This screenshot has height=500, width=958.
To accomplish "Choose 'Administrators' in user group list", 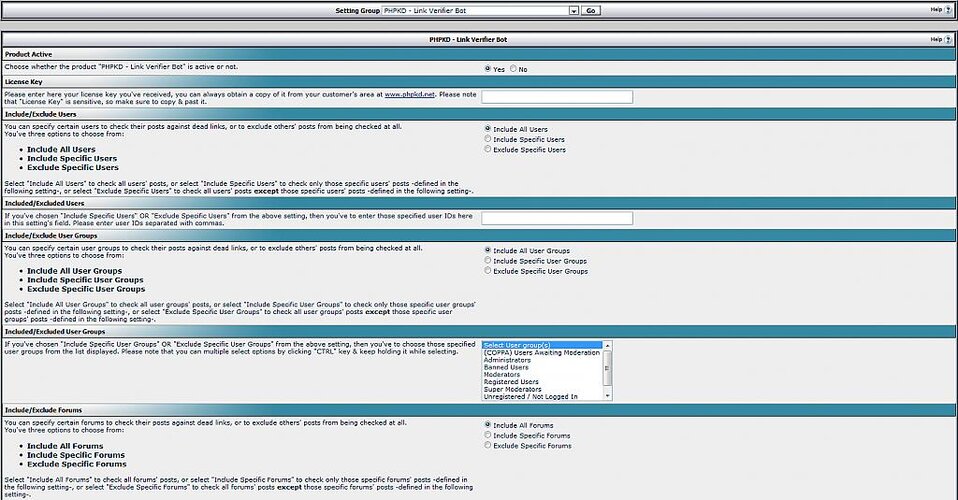I will [x=543, y=360].
